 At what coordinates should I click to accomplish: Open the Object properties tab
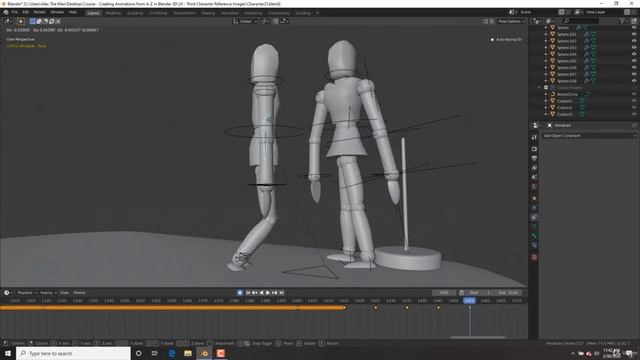(x=534, y=198)
